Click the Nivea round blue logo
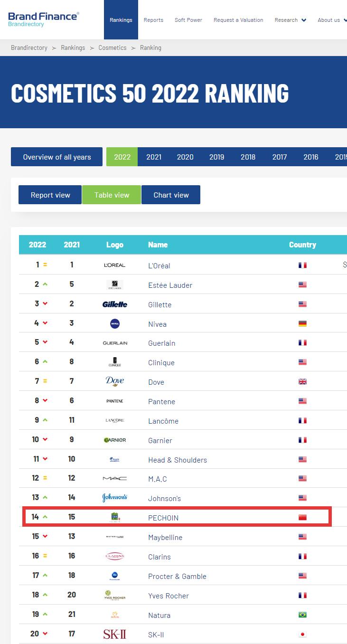The image size is (347, 644). 115,323
